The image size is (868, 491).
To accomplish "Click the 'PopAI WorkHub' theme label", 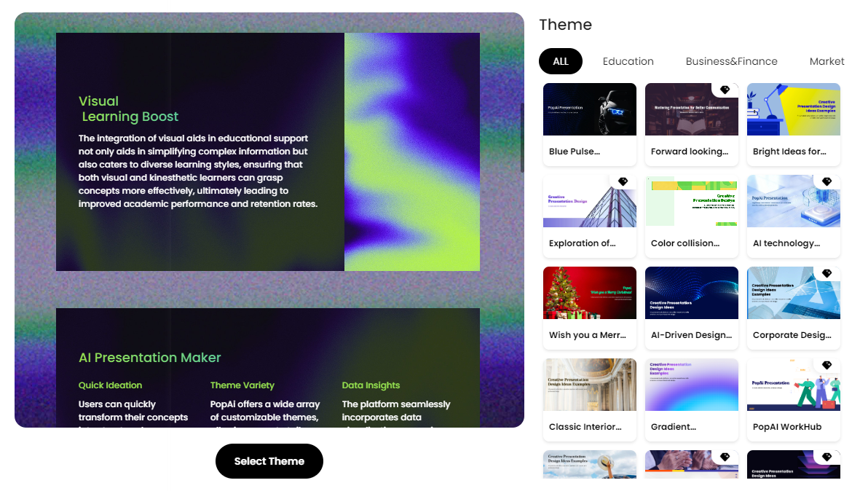I will [x=786, y=428].
